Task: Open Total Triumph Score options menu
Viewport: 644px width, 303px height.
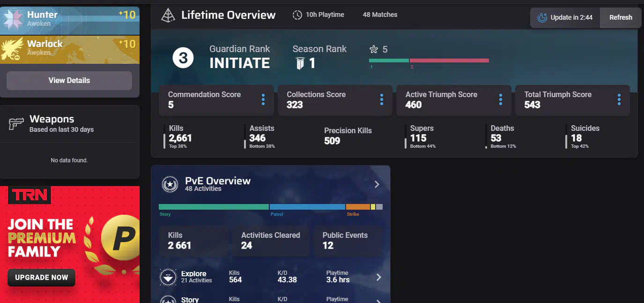Action: [619, 99]
